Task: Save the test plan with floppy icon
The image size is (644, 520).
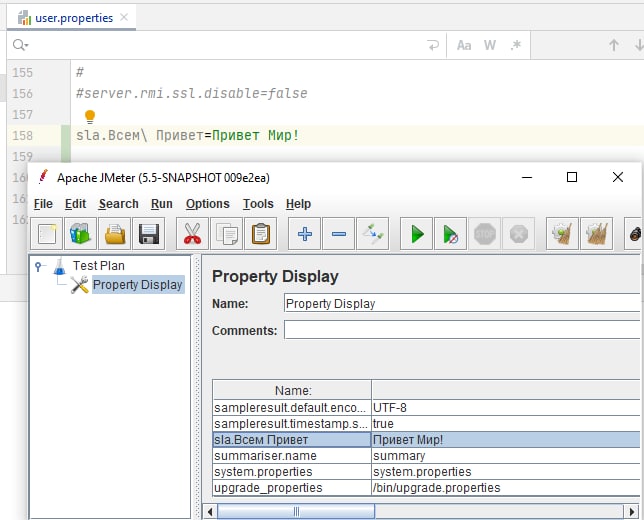Action: click(x=149, y=234)
